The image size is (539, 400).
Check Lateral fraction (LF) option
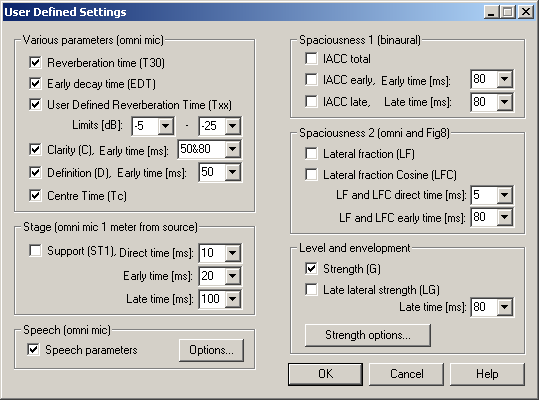click(311, 154)
